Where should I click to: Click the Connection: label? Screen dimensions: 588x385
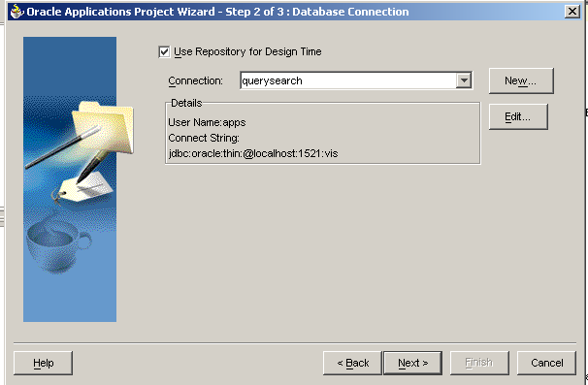point(195,80)
